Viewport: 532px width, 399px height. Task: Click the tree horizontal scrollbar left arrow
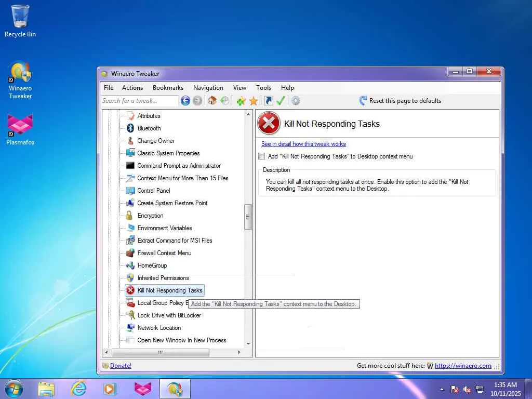pyautogui.click(x=107, y=353)
